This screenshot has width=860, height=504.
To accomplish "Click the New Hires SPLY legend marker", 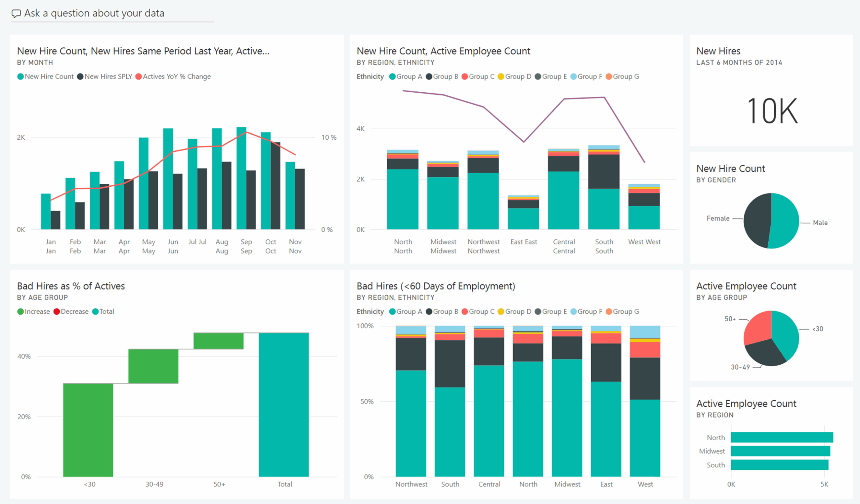I will pos(80,77).
